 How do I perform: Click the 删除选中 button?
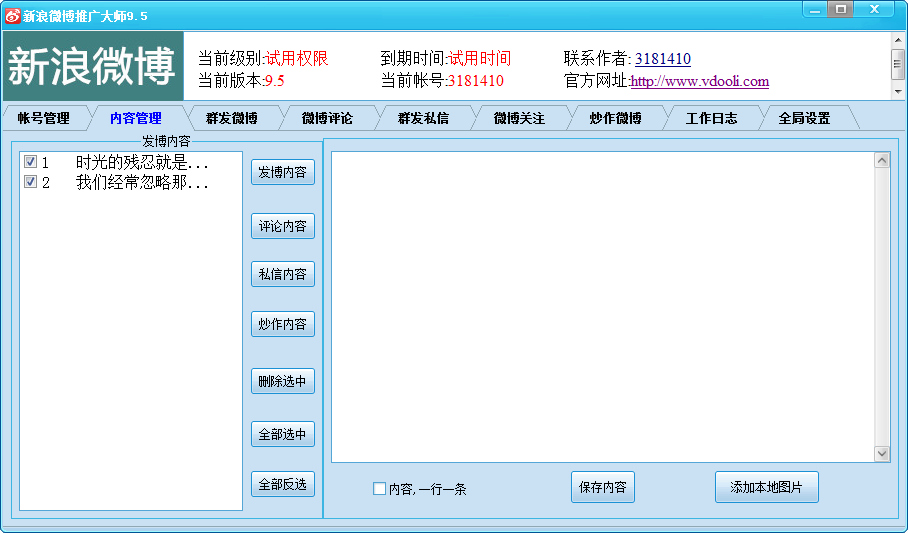283,381
